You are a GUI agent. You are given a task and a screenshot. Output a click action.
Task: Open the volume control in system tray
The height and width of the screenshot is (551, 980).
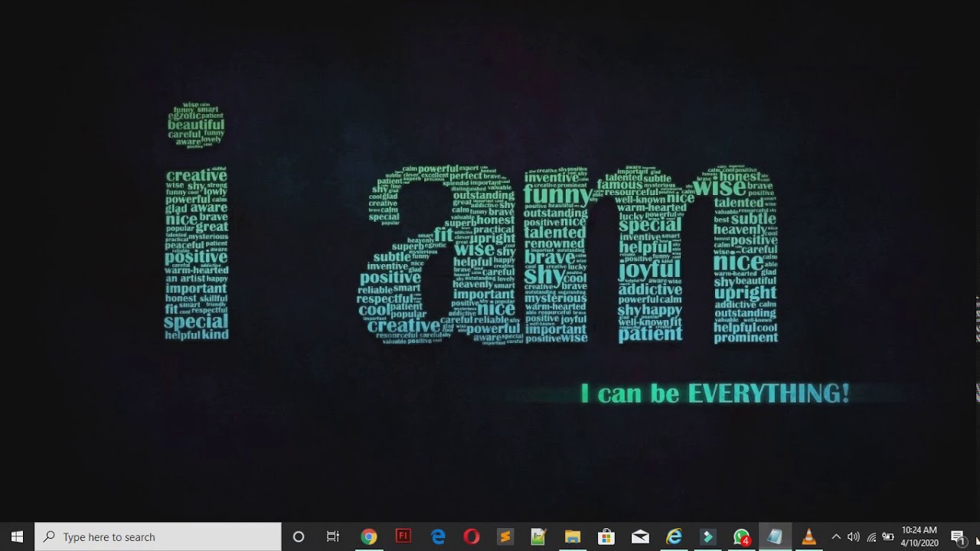coord(854,536)
